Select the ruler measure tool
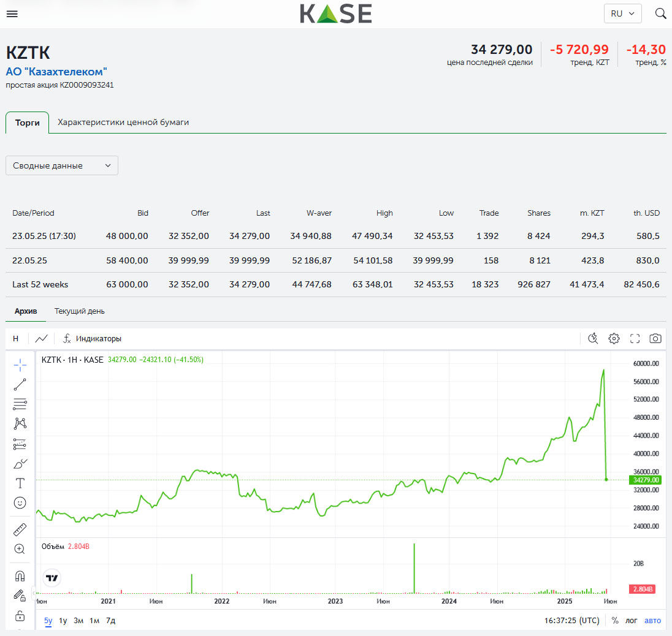 point(20,530)
